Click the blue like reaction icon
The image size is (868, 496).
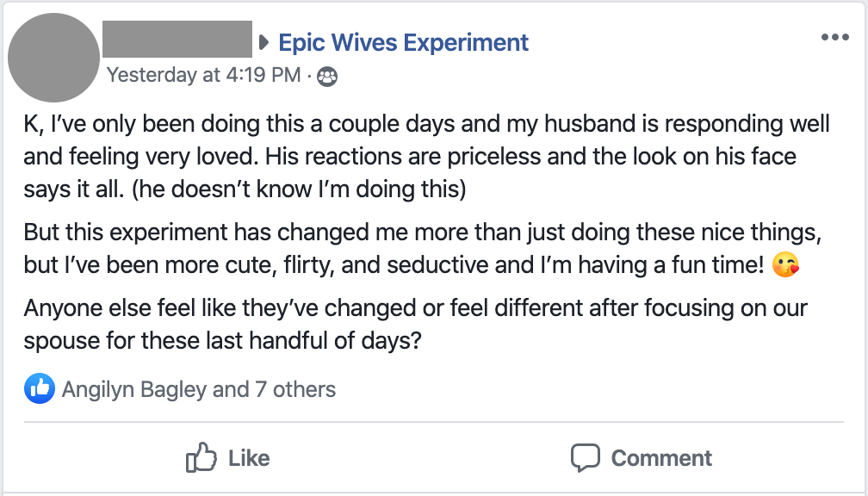[x=40, y=389]
